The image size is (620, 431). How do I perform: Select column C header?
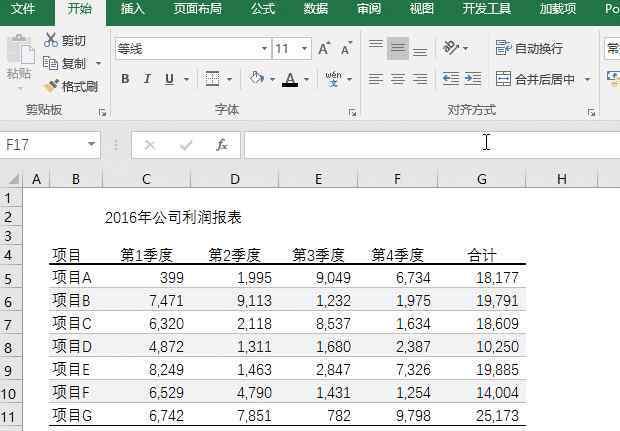(x=146, y=179)
